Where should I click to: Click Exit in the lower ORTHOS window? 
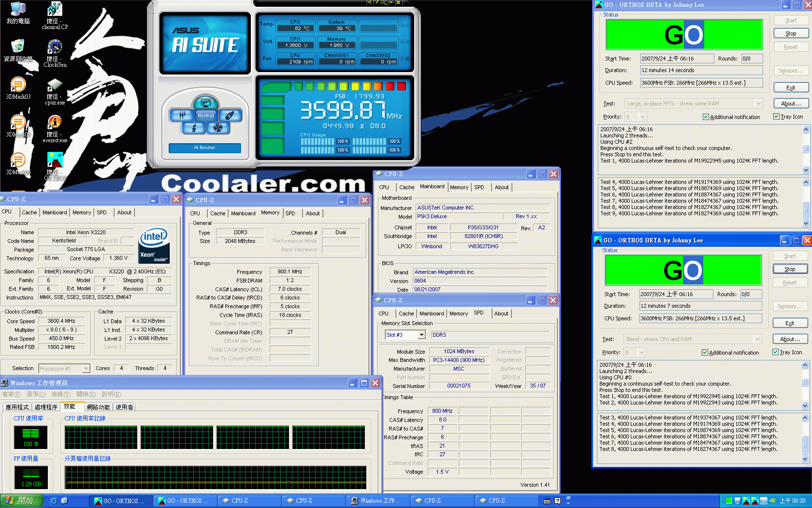coord(790,323)
